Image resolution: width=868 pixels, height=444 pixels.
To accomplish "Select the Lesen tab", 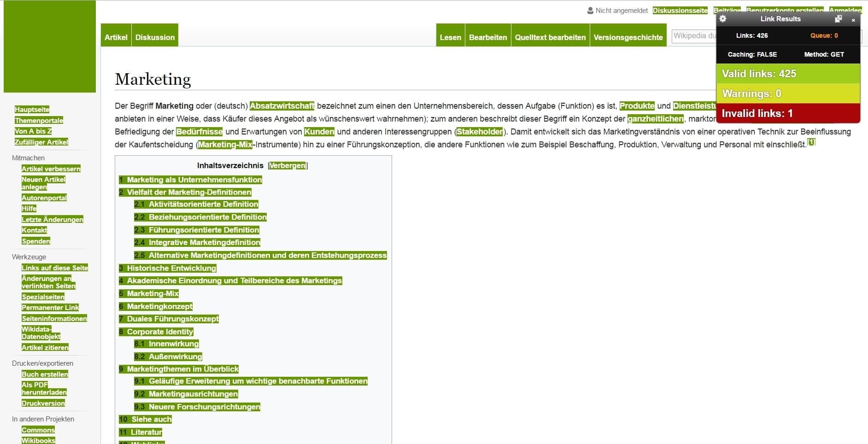I will pyautogui.click(x=451, y=37).
